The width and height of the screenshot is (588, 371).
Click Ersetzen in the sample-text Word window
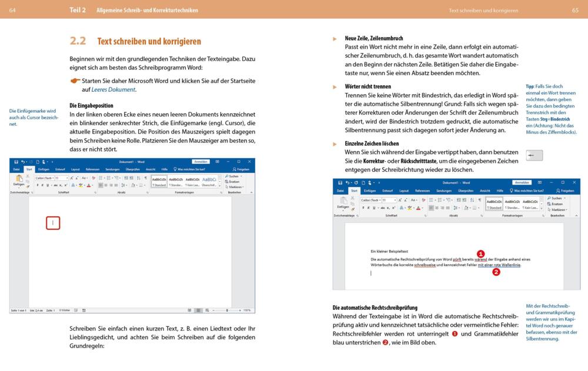coord(556,204)
